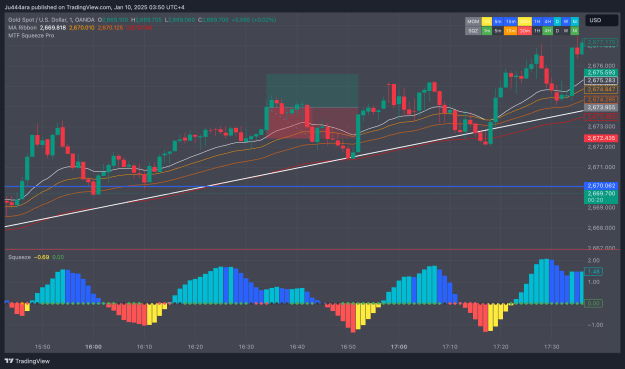Click the blue 4H cell in MOM row
Image resolution: width=625 pixels, height=369 pixels.
click(x=548, y=22)
